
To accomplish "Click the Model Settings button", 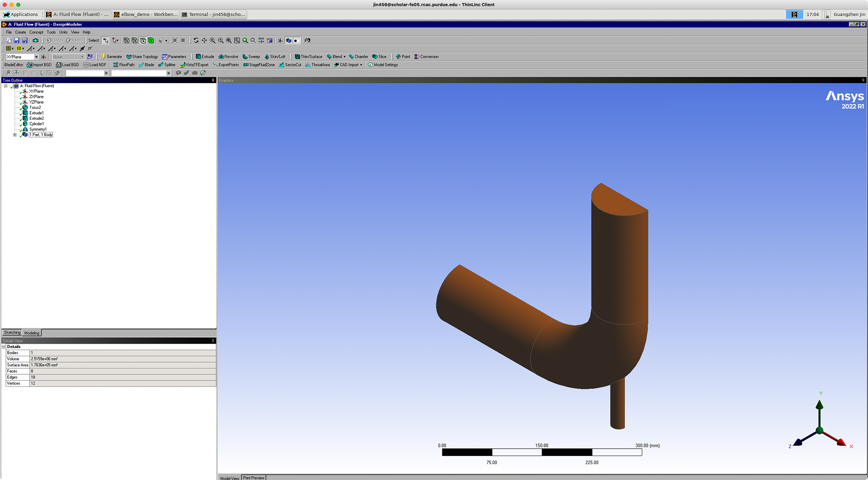I will 383,65.
